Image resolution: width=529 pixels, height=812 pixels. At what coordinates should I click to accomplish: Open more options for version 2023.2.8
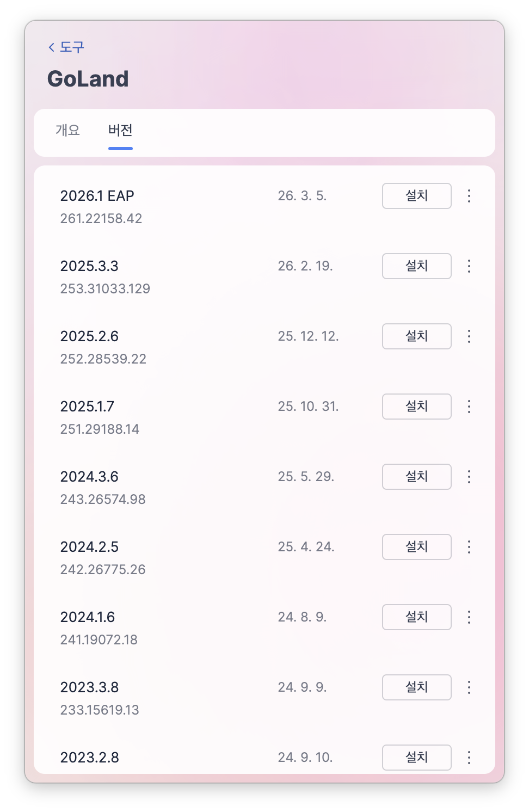click(x=469, y=758)
